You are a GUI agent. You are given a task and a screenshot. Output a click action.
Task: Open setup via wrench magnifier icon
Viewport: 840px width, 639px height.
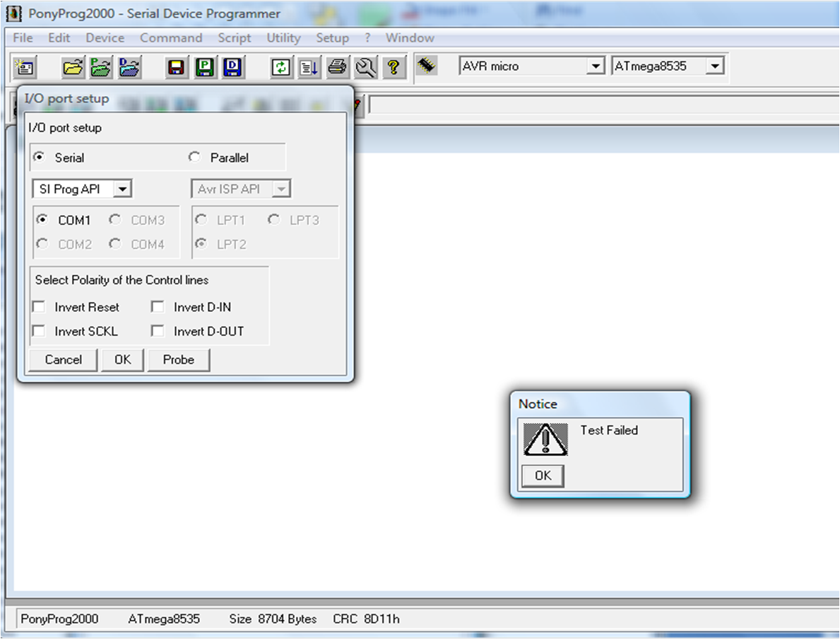coord(366,67)
